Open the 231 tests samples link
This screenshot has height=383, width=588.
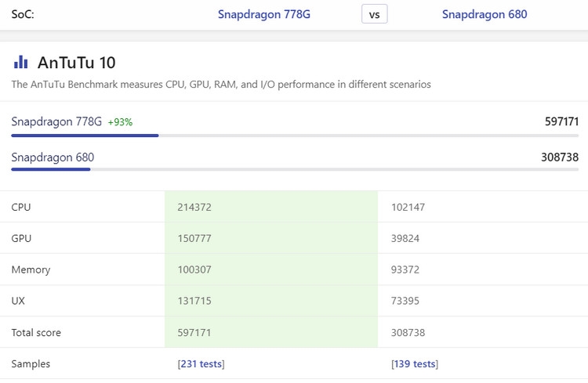[201, 364]
